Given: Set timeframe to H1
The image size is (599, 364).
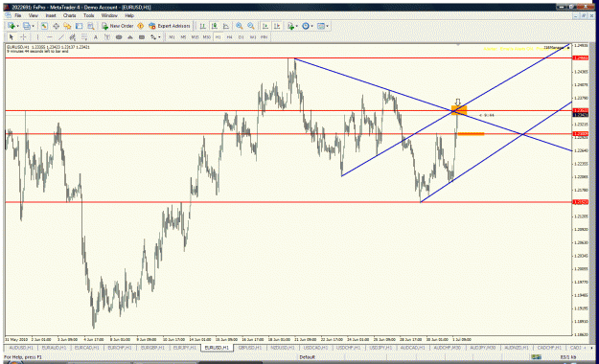Looking at the screenshot, I should coord(218,37).
